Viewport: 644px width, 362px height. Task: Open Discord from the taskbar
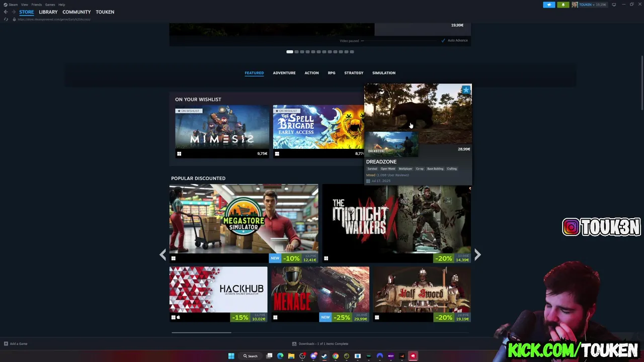(313, 356)
